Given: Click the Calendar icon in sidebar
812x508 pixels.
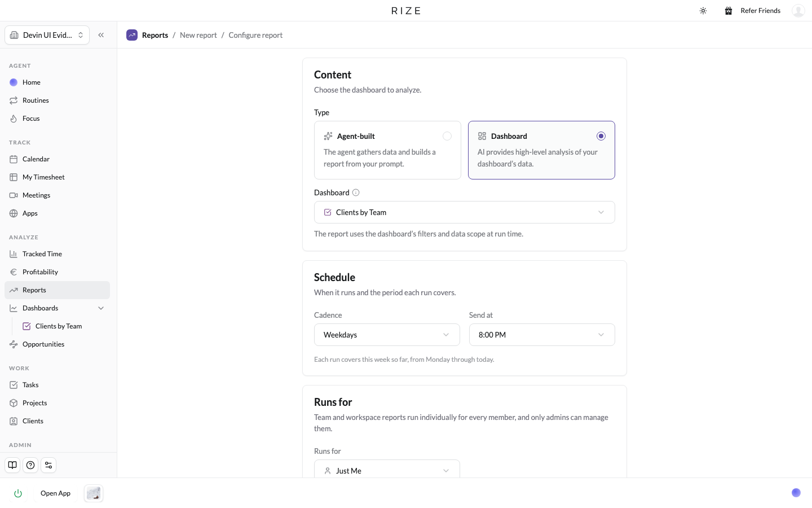Looking at the screenshot, I should click(x=14, y=159).
